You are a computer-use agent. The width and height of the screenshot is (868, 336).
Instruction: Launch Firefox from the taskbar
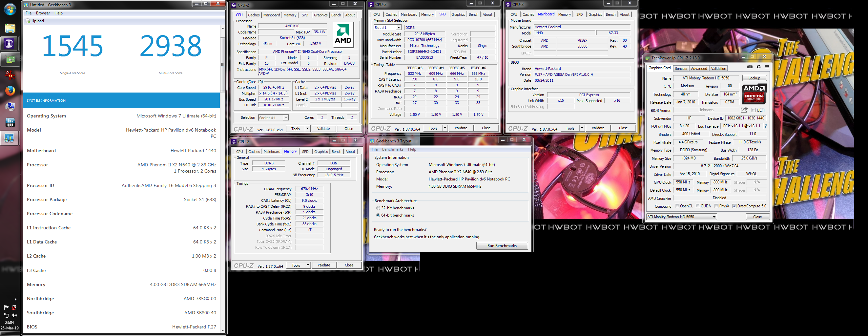pos(10,91)
